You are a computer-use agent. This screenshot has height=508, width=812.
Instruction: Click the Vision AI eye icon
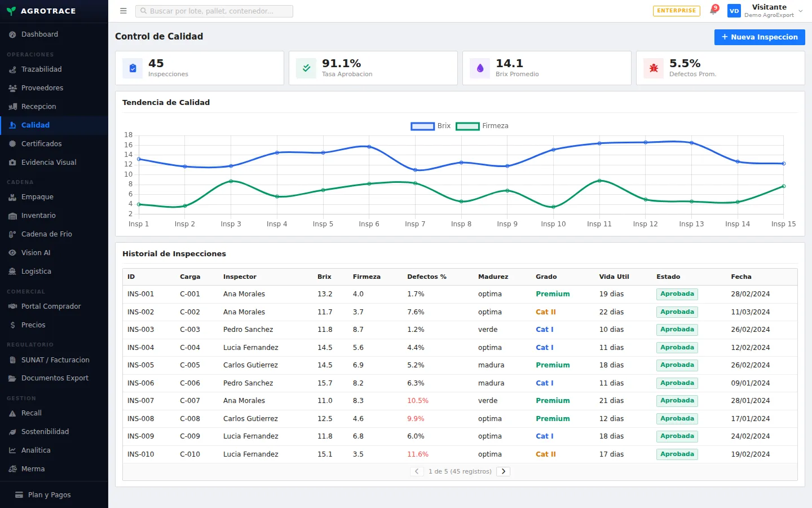click(x=12, y=253)
